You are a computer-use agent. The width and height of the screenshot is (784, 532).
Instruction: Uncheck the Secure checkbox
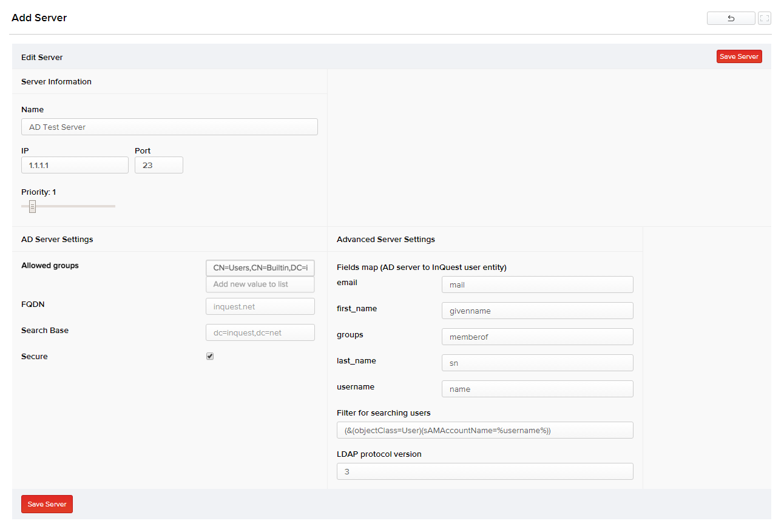[210, 356]
